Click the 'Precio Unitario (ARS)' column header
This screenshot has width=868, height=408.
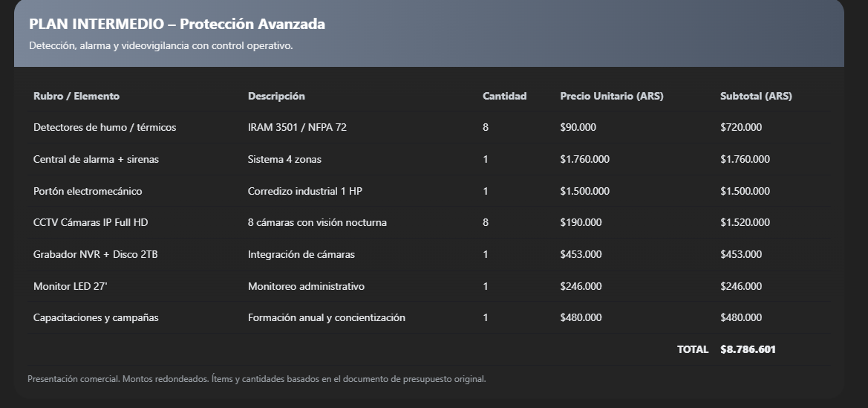611,96
